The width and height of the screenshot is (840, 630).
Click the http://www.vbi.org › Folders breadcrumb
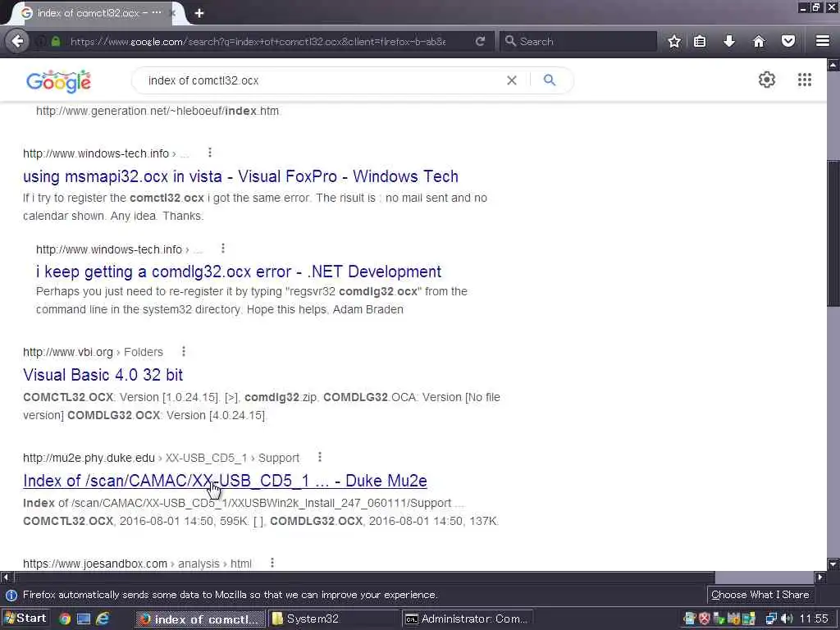tap(93, 352)
